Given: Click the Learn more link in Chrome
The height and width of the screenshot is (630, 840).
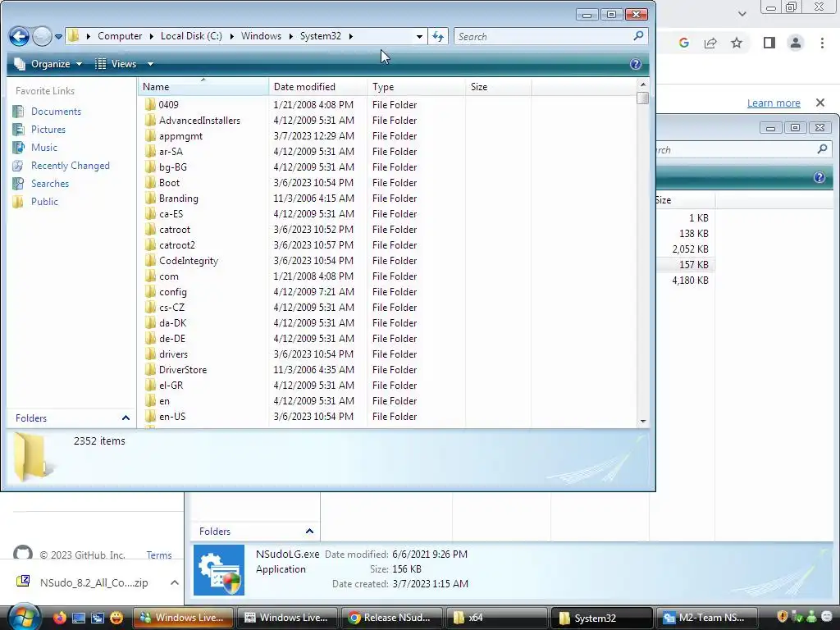Looking at the screenshot, I should point(774,103).
